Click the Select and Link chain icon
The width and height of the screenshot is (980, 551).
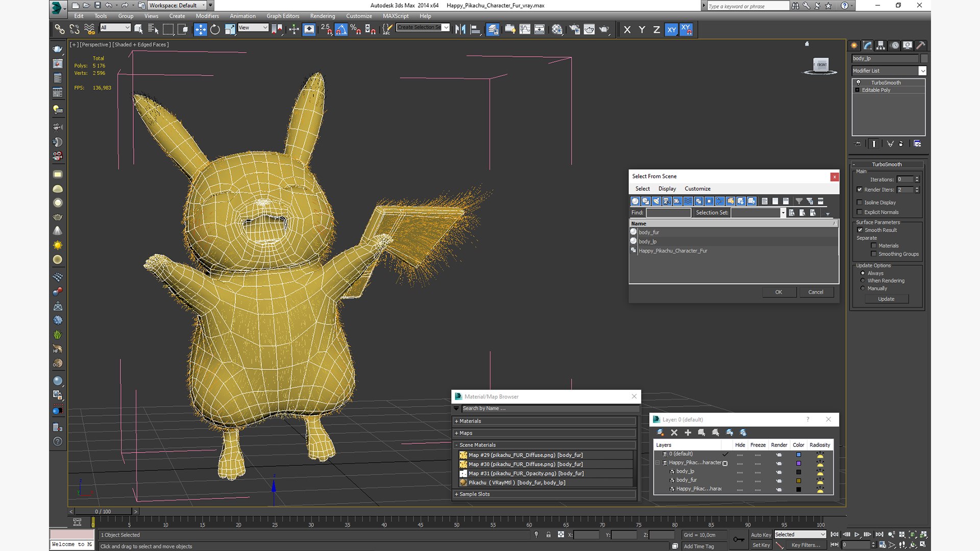[60, 30]
